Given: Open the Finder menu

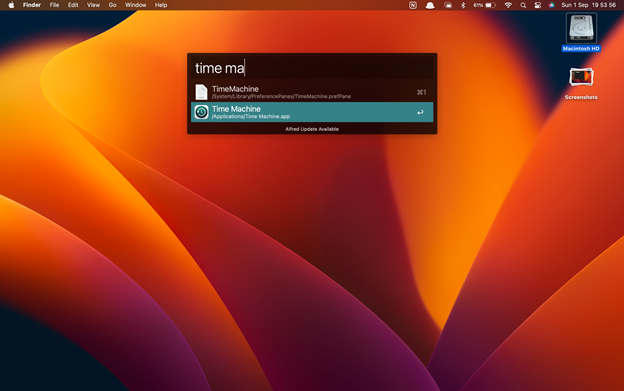Looking at the screenshot, I should 32,5.
